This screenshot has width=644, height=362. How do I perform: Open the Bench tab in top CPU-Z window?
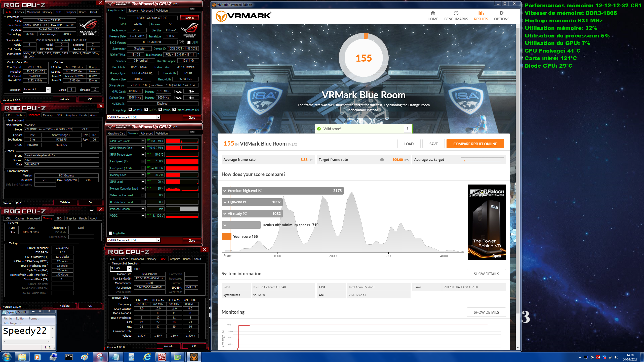[x=83, y=12]
